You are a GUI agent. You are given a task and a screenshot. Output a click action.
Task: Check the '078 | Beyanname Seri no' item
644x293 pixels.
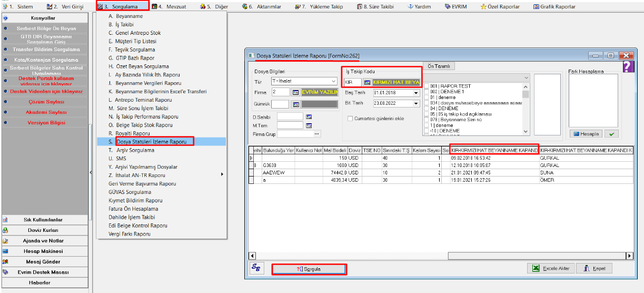[427, 120]
